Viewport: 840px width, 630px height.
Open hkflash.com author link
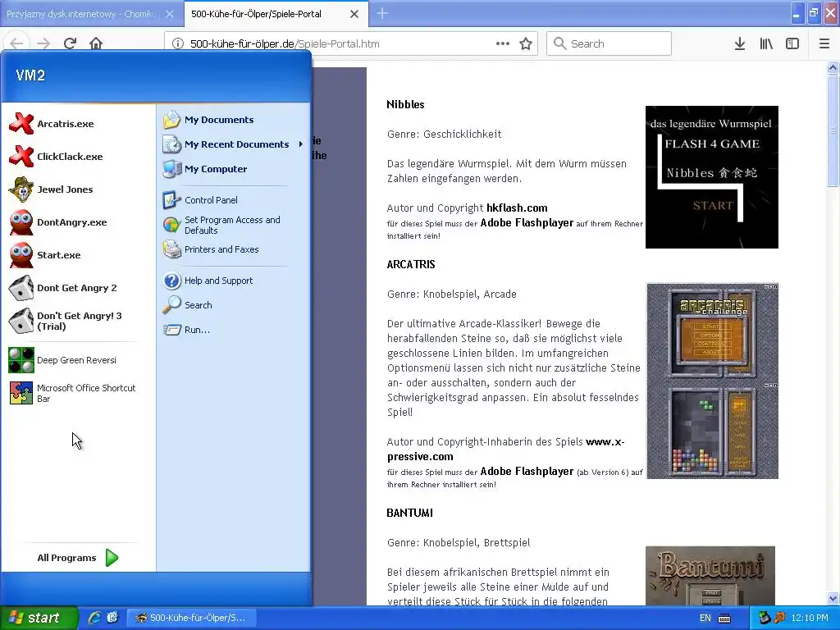click(517, 208)
